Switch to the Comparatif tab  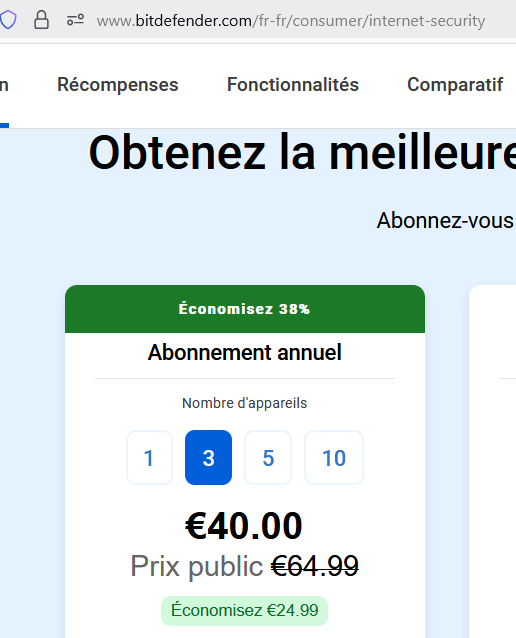pyautogui.click(x=455, y=85)
